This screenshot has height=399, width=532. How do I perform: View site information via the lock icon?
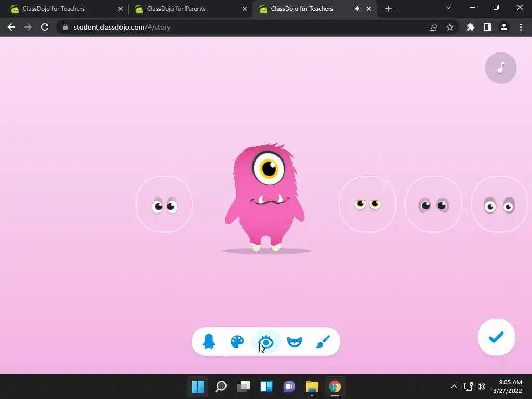(65, 27)
